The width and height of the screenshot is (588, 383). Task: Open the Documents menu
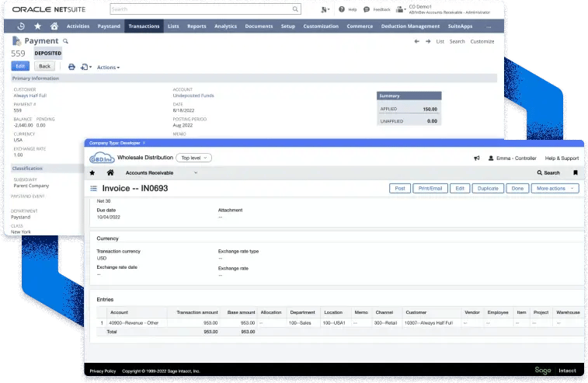[x=259, y=26]
